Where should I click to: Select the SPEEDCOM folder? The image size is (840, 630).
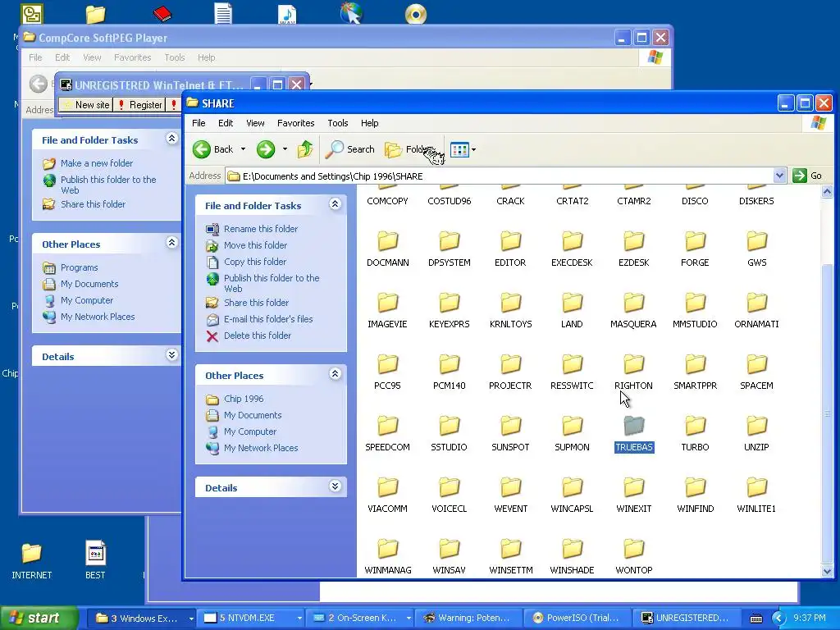pyautogui.click(x=387, y=434)
